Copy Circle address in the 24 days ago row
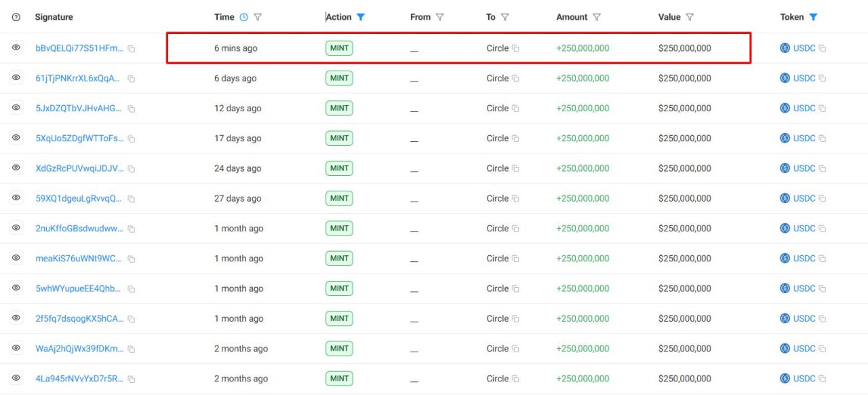 point(515,168)
